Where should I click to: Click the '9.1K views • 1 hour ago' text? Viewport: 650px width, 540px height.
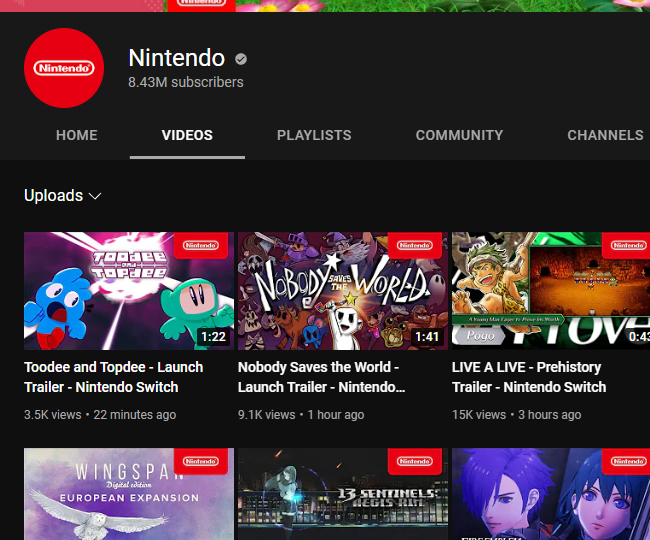(x=301, y=415)
